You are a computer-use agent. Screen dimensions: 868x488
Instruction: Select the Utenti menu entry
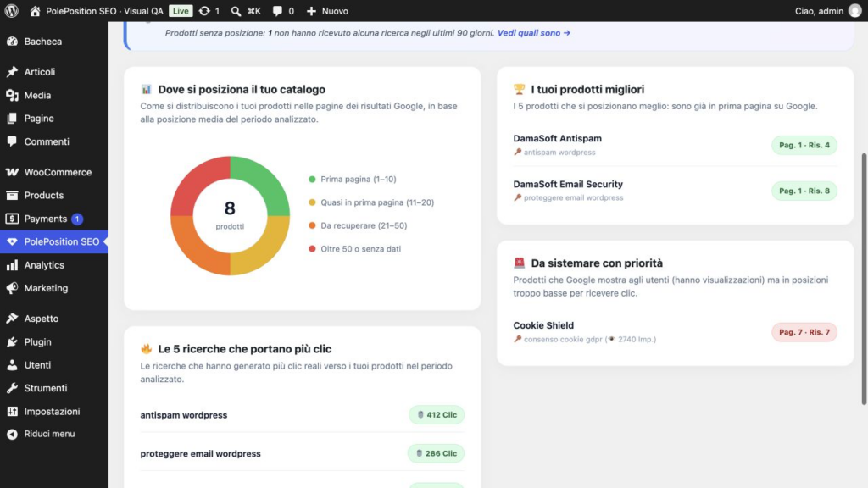[54, 365]
